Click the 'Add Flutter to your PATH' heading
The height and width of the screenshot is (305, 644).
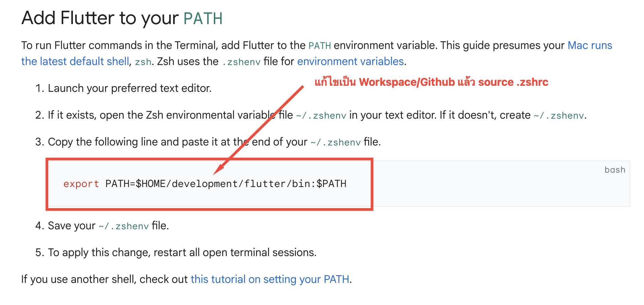coord(122,18)
